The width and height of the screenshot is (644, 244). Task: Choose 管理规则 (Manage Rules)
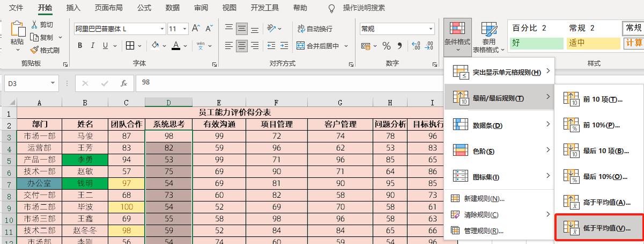[499, 231]
